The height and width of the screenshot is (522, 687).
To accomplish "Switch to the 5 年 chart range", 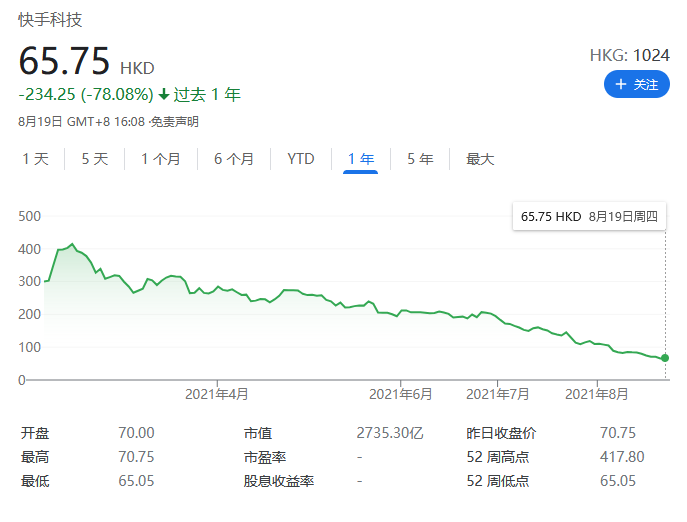I will (x=420, y=159).
